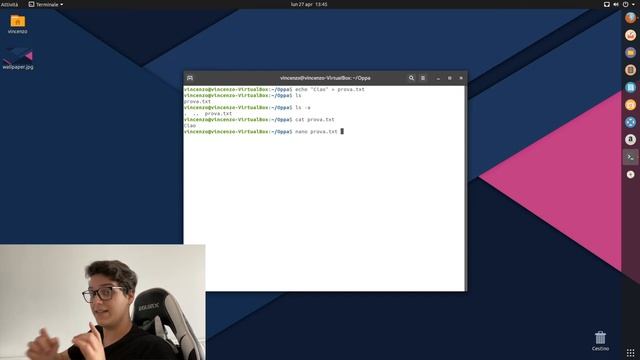The image size is (640, 360).
Task: Minimize the Terminal window
Action: [438, 78]
